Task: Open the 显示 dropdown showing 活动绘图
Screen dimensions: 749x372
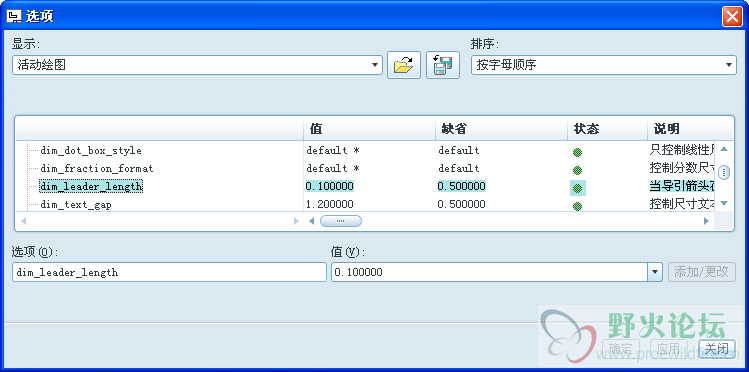Action: tap(197, 65)
